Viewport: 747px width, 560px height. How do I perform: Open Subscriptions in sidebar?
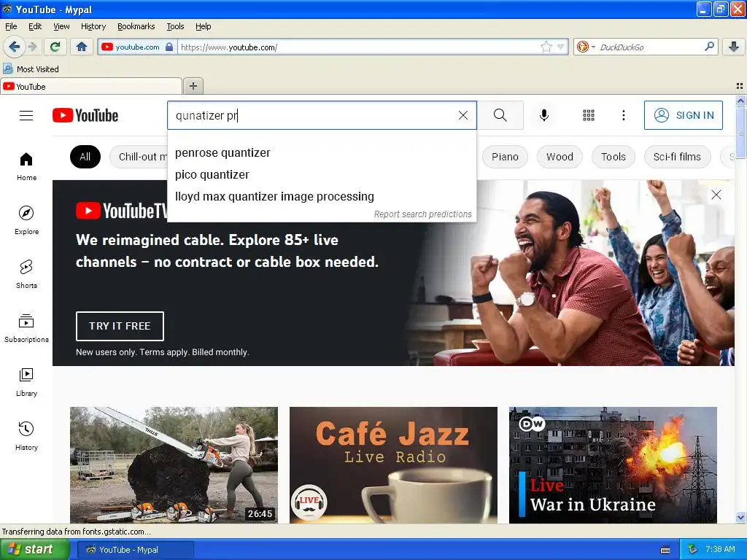pos(27,328)
